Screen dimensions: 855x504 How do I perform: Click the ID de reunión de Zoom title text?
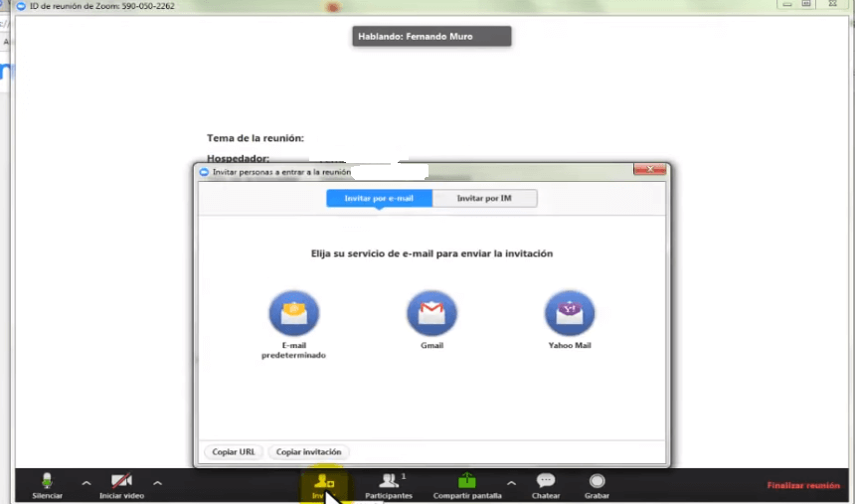pos(102,6)
